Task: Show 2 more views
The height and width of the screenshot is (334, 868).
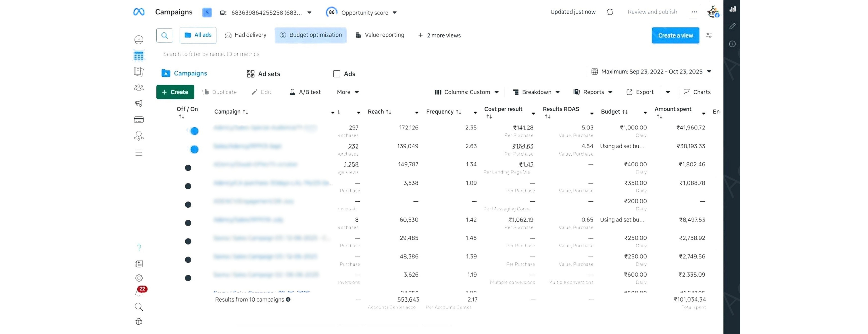Action: pyautogui.click(x=439, y=35)
